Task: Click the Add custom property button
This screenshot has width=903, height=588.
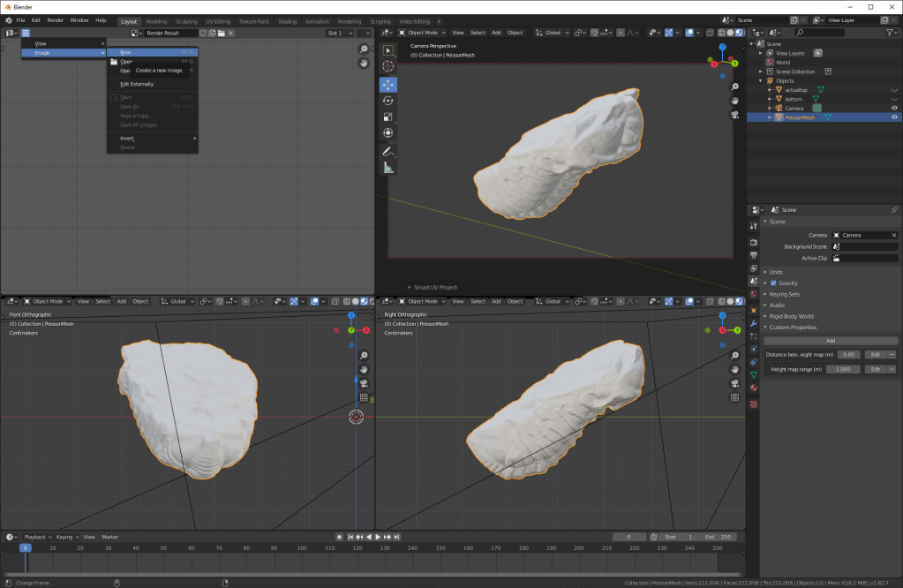Action: coord(830,340)
